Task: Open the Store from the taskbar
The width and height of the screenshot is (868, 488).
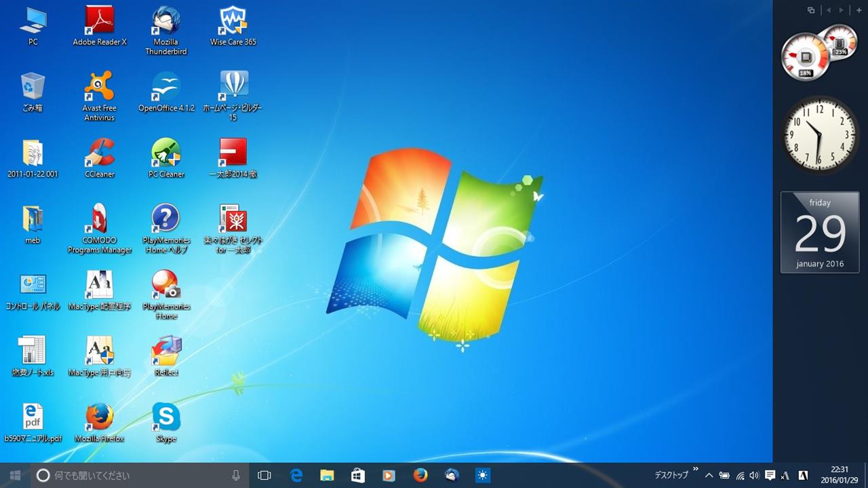Action: [x=358, y=476]
